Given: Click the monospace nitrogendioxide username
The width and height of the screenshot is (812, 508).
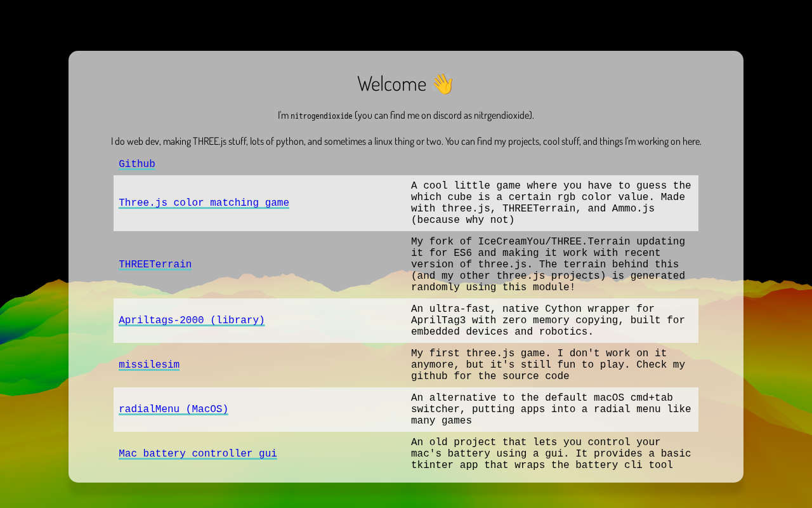Looking at the screenshot, I should 321,116.
